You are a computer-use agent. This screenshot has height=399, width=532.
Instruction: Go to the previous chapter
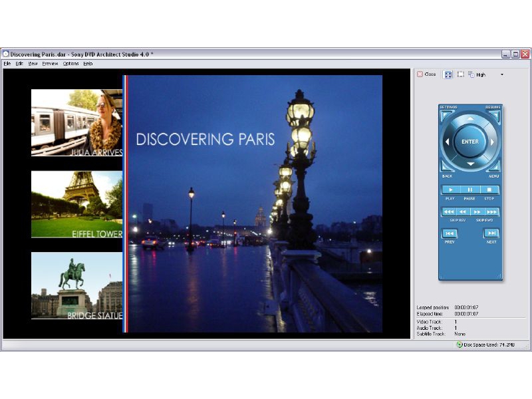pyautogui.click(x=450, y=233)
